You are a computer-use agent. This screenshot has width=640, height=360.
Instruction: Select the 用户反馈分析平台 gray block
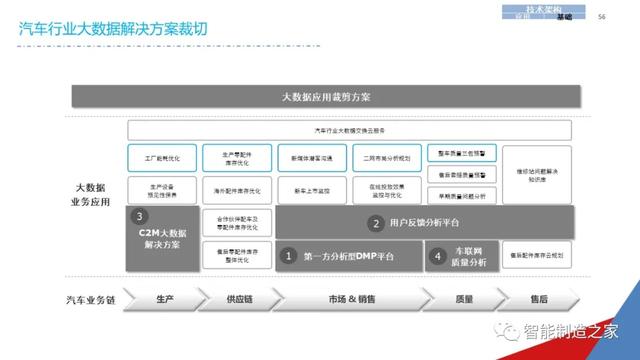424,222
